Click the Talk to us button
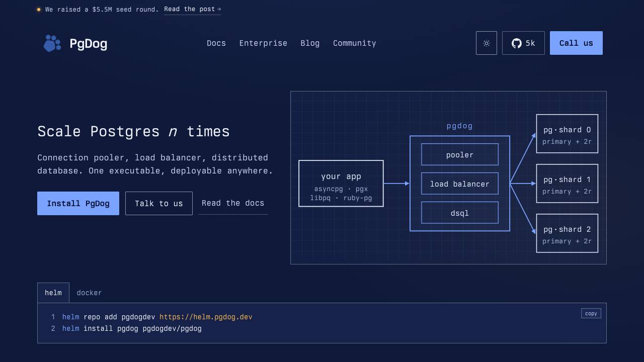The height and width of the screenshot is (362, 644). pyautogui.click(x=159, y=204)
